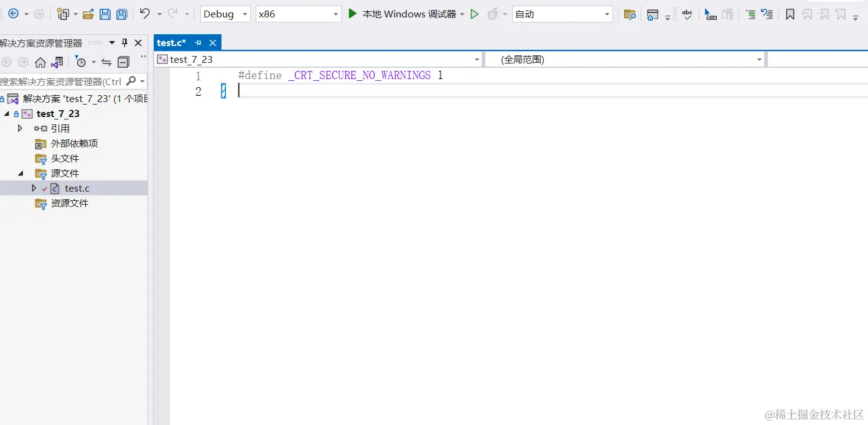Click the uncomment lines icon

click(x=767, y=14)
